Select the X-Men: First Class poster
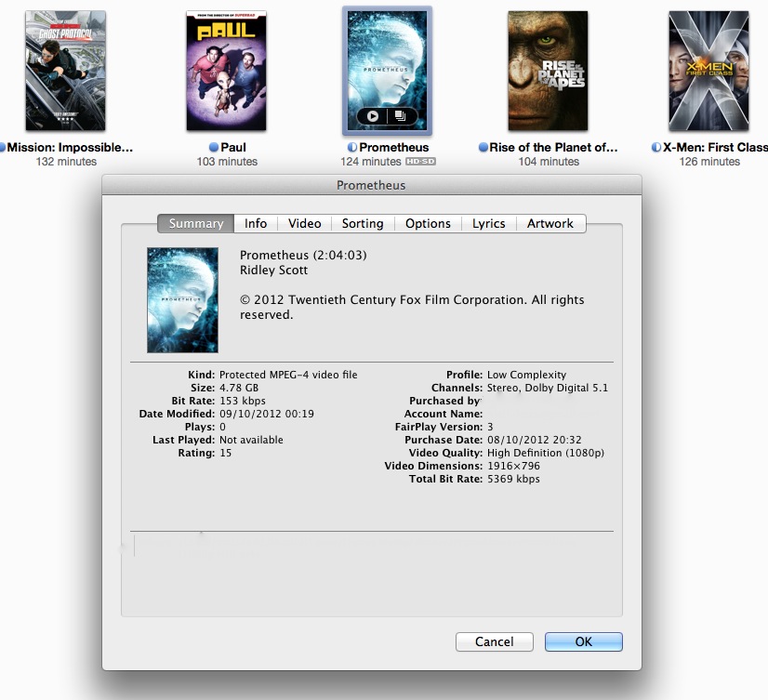The image size is (768, 700). 708,71
